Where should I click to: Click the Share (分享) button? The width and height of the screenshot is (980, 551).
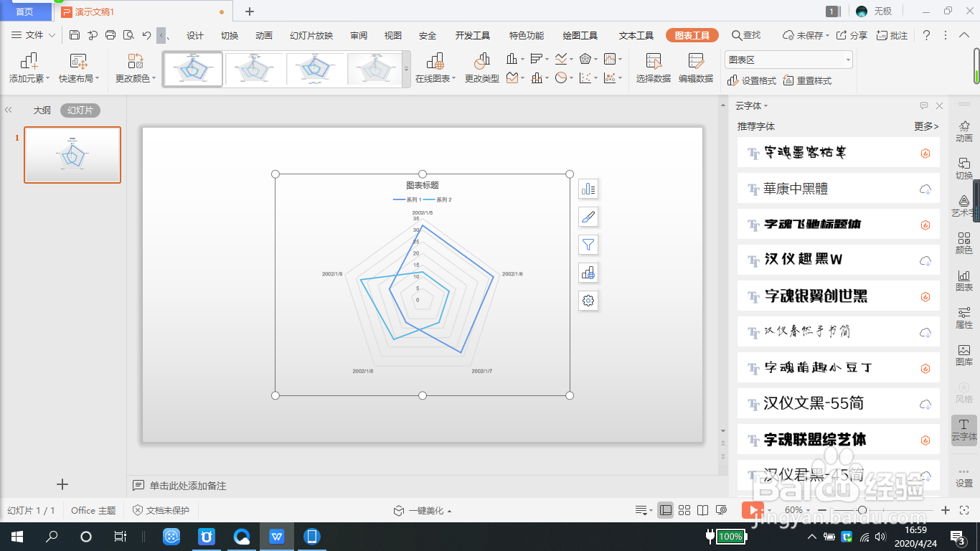click(852, 35)
